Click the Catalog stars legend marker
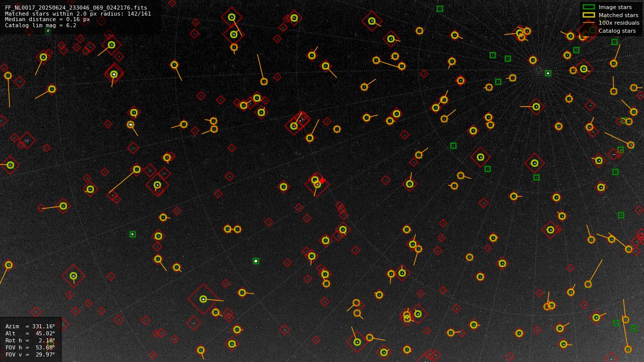 coord(589,31)
